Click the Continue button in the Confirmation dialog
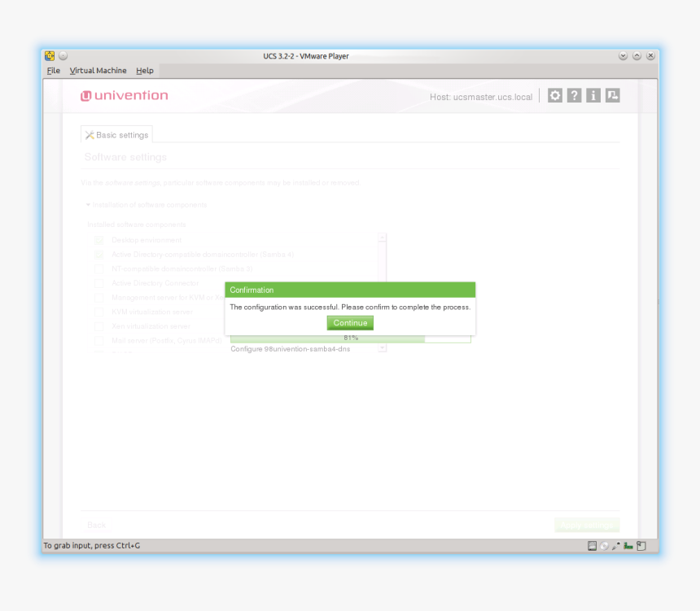This screenshot has height=611, width=700. (350, 323)
